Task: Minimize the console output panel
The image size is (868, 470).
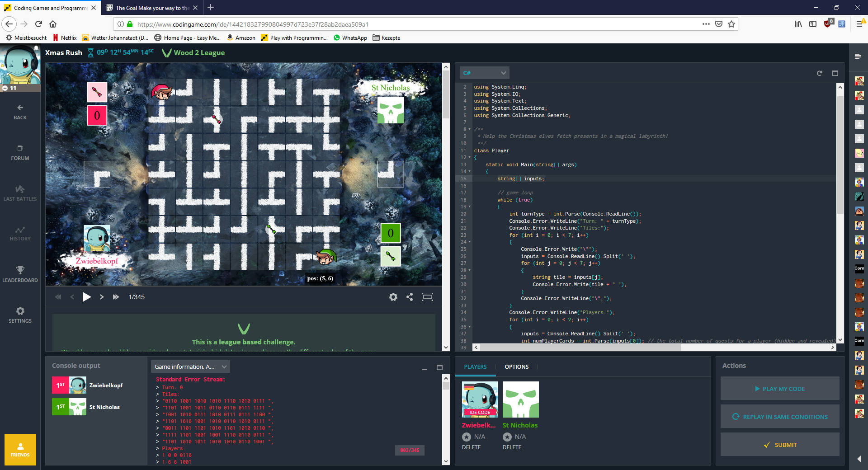Action: click(x=425, y=368)
